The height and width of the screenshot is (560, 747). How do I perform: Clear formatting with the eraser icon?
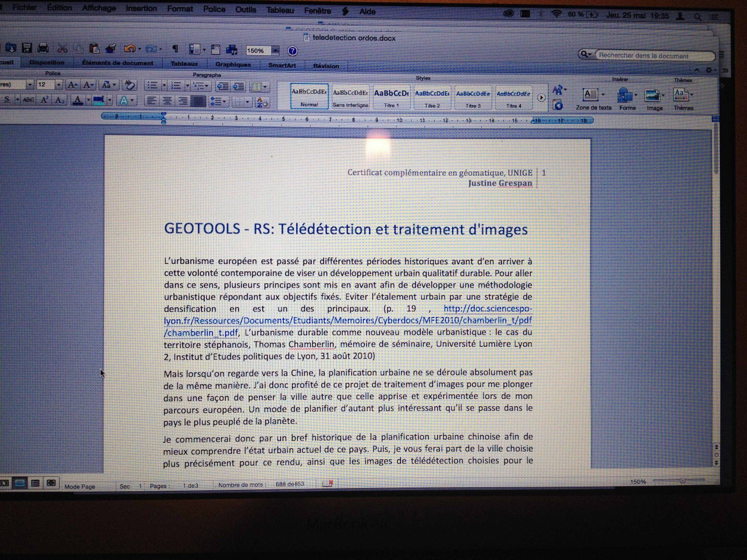129,85
